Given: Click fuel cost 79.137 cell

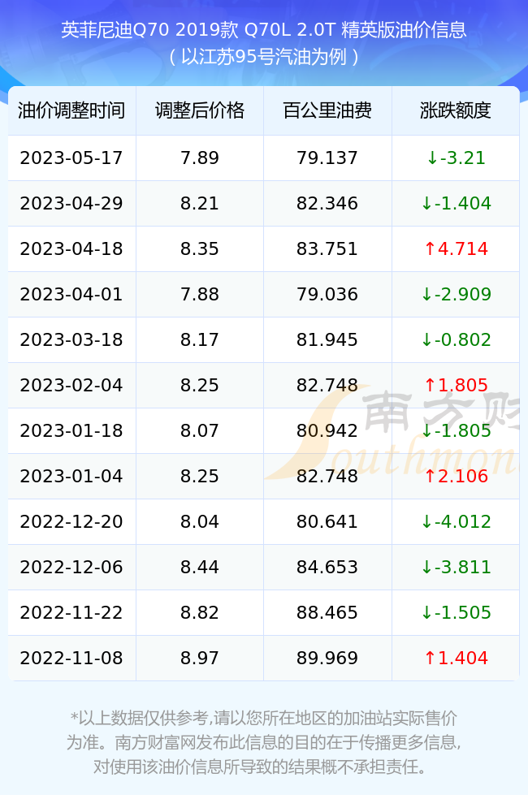Looking at the screenshot, I should click(327, 158).
